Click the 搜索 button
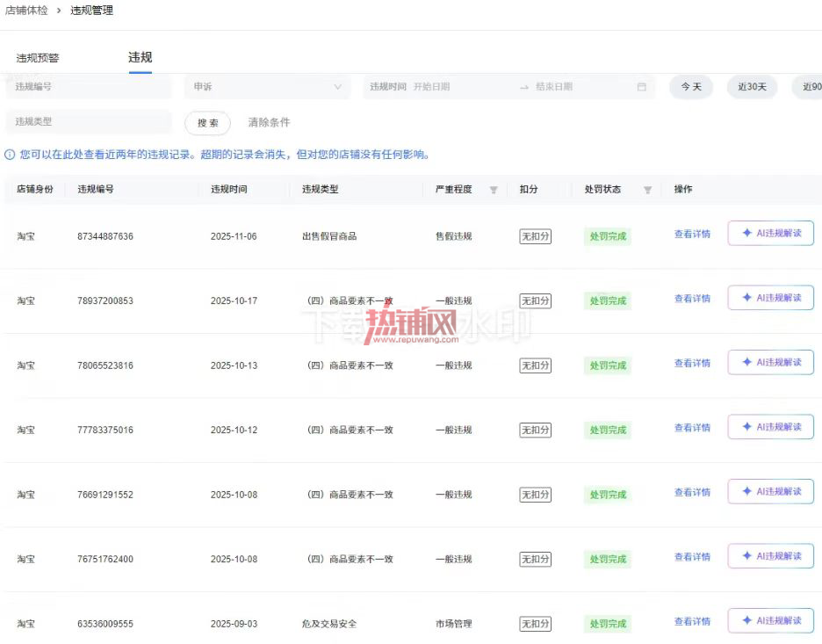Image resolution: width=822 pixels, height=644 pixels. point(207,123)
